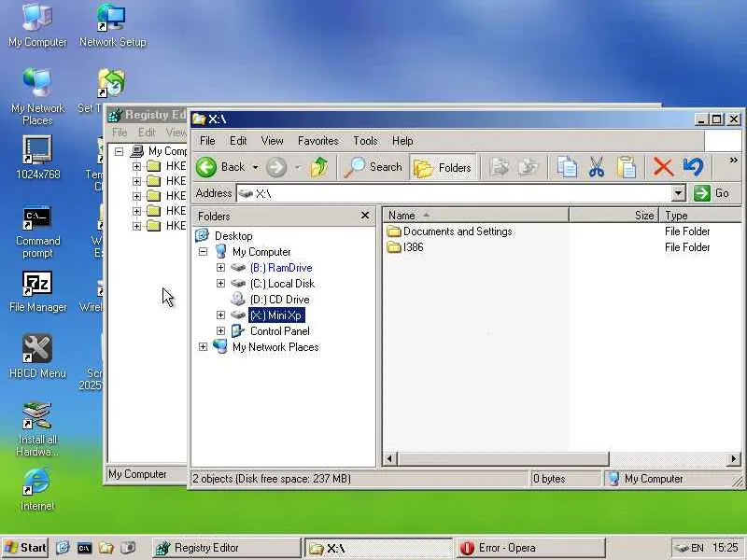Open the Edit menu in Explorer
The height and width of the screenshot is (560, 747).
coord(238,141)
